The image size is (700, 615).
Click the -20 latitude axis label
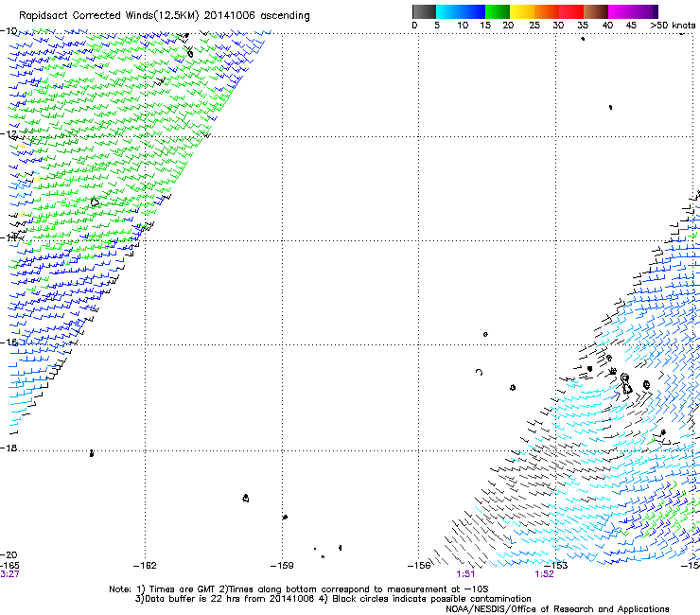click(x=9, y=554)
